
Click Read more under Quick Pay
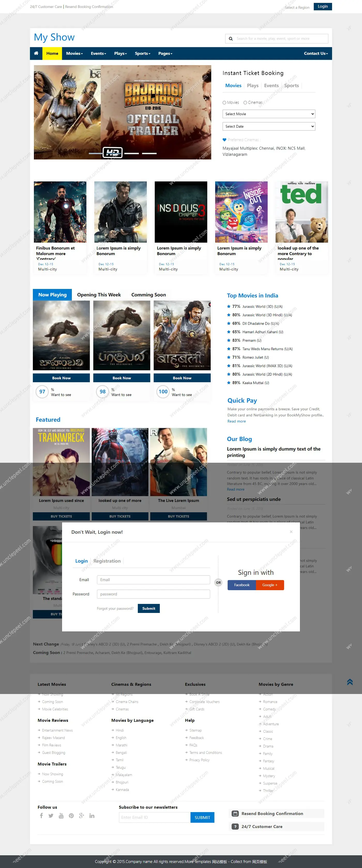coord(237,421)
